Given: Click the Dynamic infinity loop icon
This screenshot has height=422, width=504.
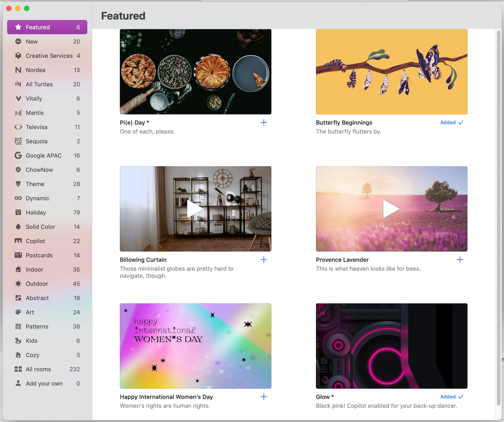Looking at the screenshot, I should pyautogui.click(x=18, y=198).
